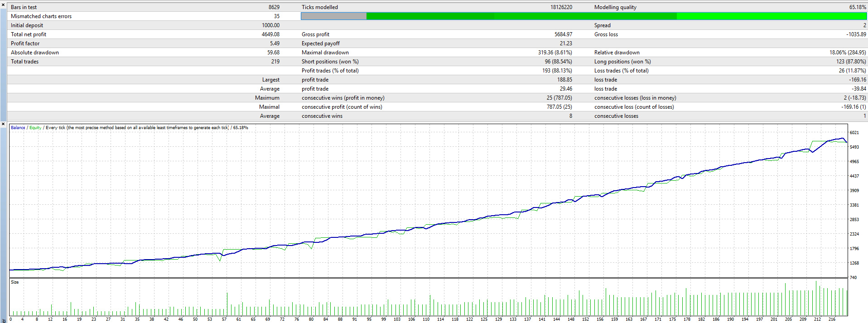Click the "Gross loss" label

[x=606, y=34]
